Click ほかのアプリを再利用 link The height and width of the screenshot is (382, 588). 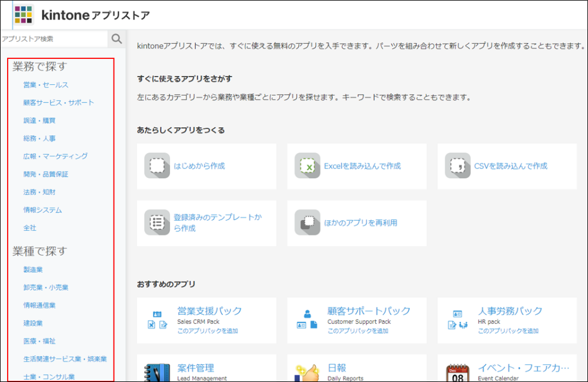(361, 222)
